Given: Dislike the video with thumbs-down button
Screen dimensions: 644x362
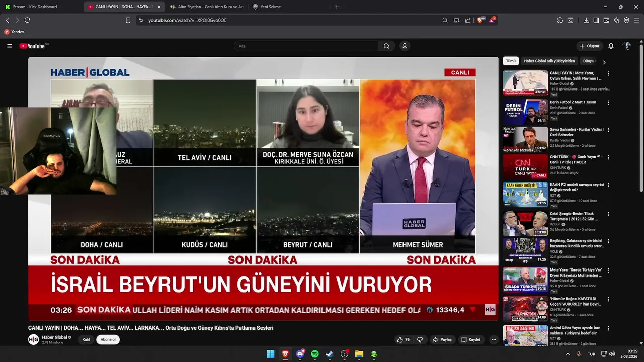Looking at the screenshot, I should point(420,339).
